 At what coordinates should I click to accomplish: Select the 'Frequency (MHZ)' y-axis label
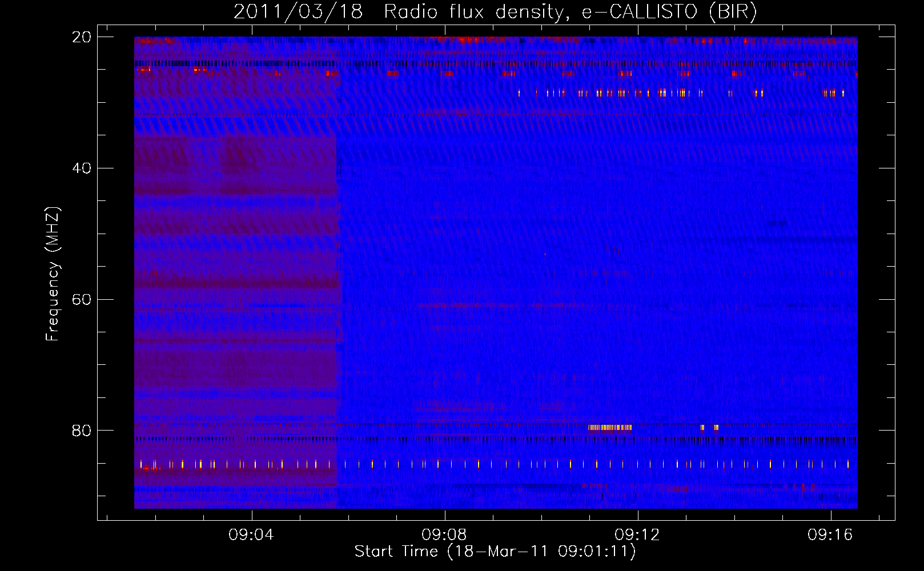(x=53, y=274)
